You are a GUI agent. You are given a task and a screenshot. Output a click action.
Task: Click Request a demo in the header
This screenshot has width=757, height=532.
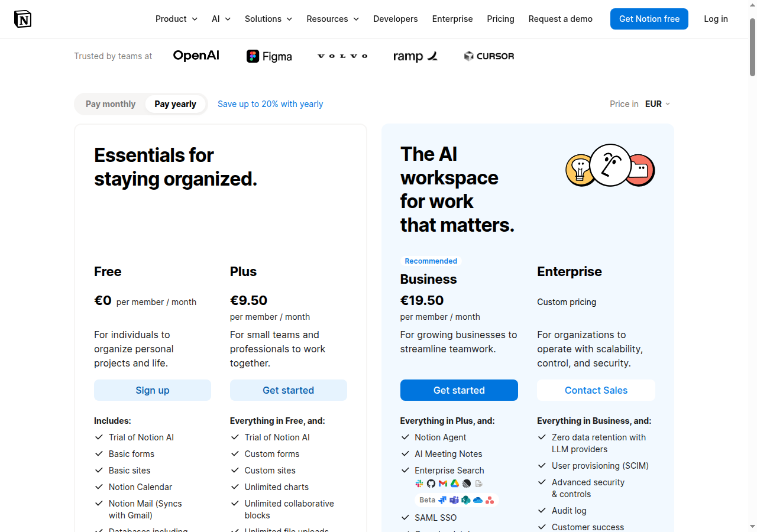click(x=561, y=19)
